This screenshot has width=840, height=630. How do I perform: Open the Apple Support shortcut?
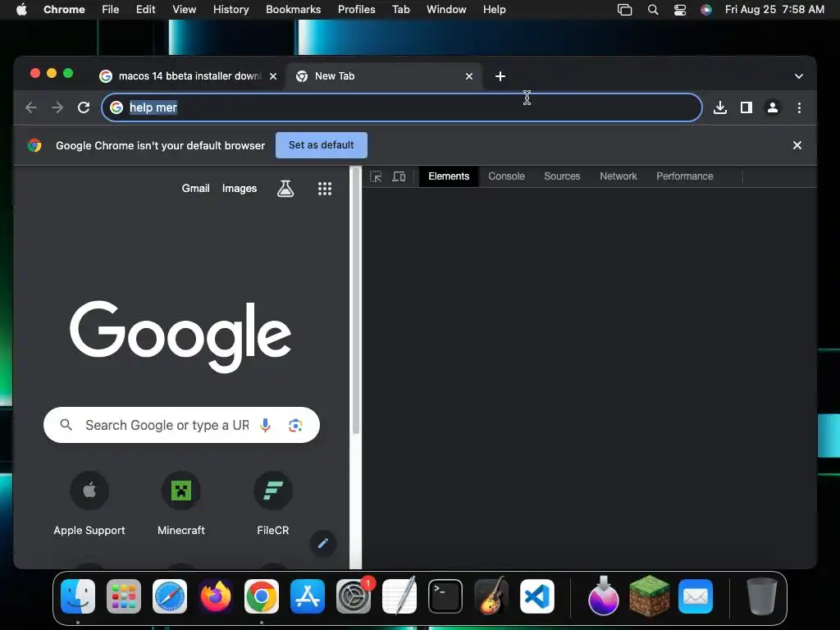[x=89, y=504]
